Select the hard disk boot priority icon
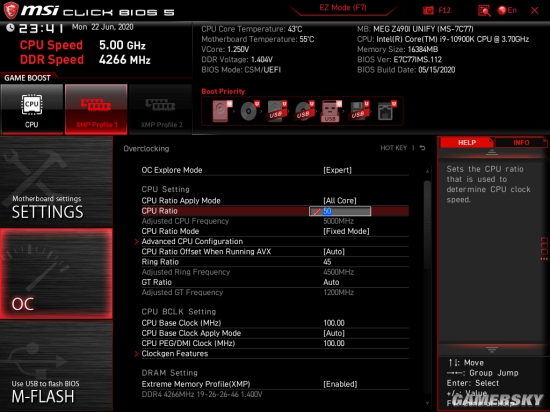This screenshot has height=412, width=550. coord(222,111)
